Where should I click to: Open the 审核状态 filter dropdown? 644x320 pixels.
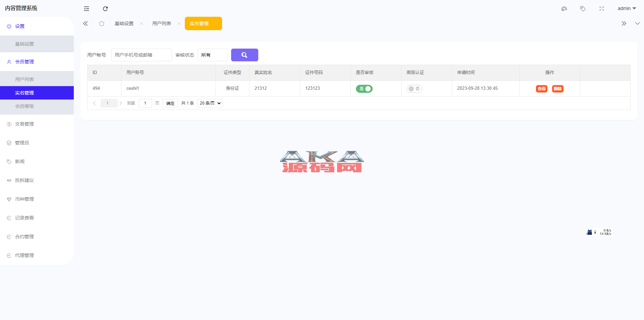tap(213, 55)
